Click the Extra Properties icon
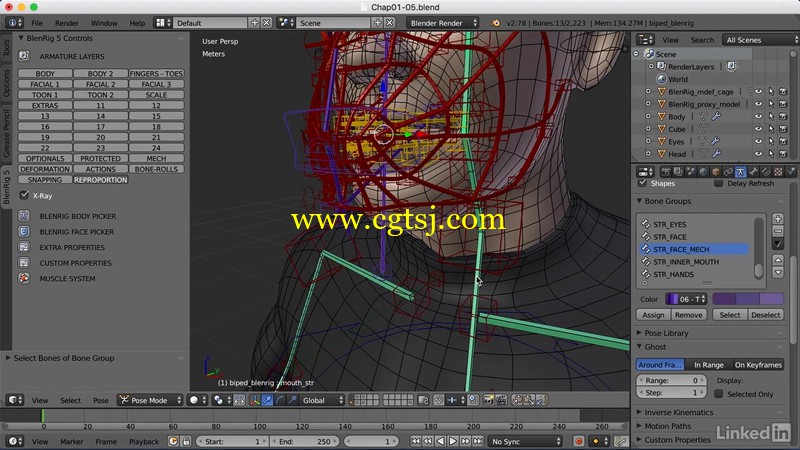The image size is (800, 450). point(24,247)
